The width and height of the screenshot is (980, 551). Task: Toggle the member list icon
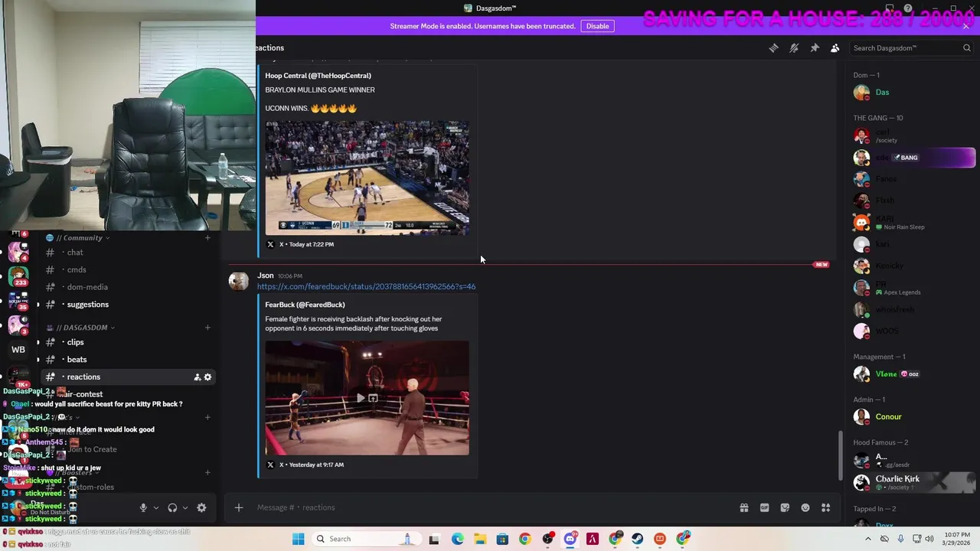(x=835, y=48)
